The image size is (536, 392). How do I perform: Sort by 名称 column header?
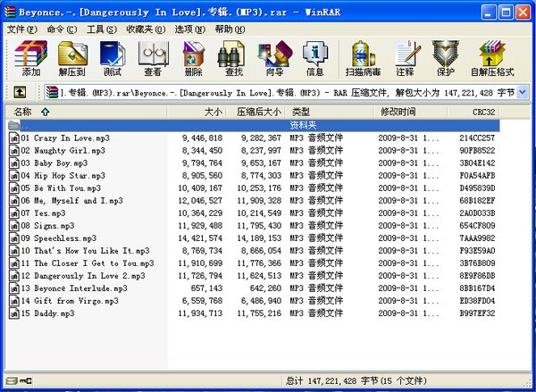[86, 112]
